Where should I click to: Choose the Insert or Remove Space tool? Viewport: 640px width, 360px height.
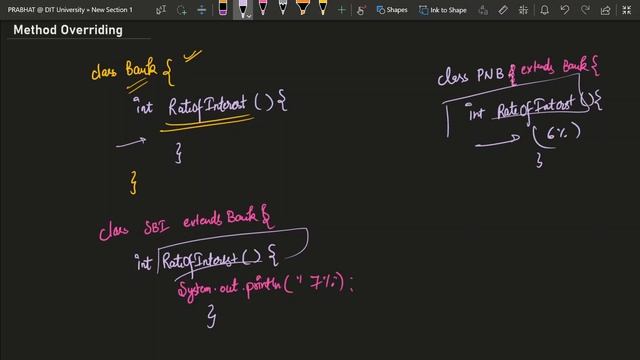pyautogui.click(x=202, y=10)
